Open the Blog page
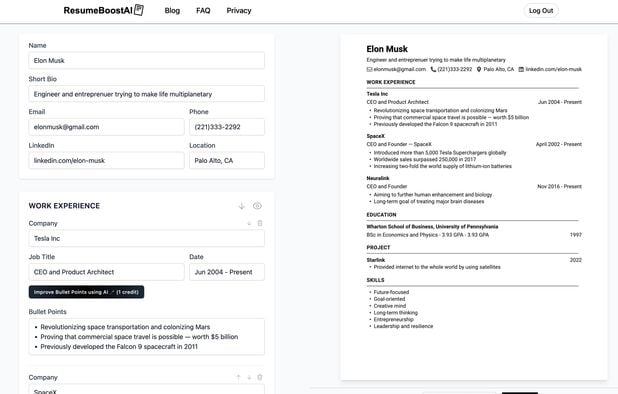 coord(172,11)
